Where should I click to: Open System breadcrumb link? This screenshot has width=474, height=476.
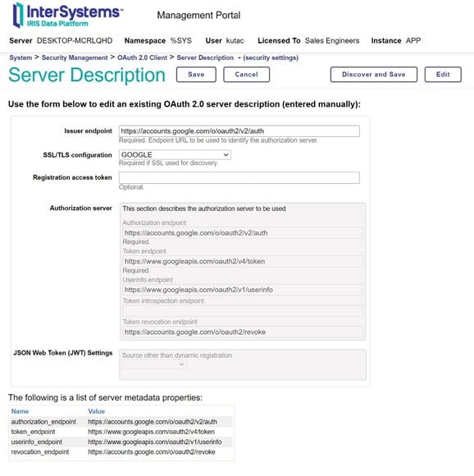pos(21,57)
